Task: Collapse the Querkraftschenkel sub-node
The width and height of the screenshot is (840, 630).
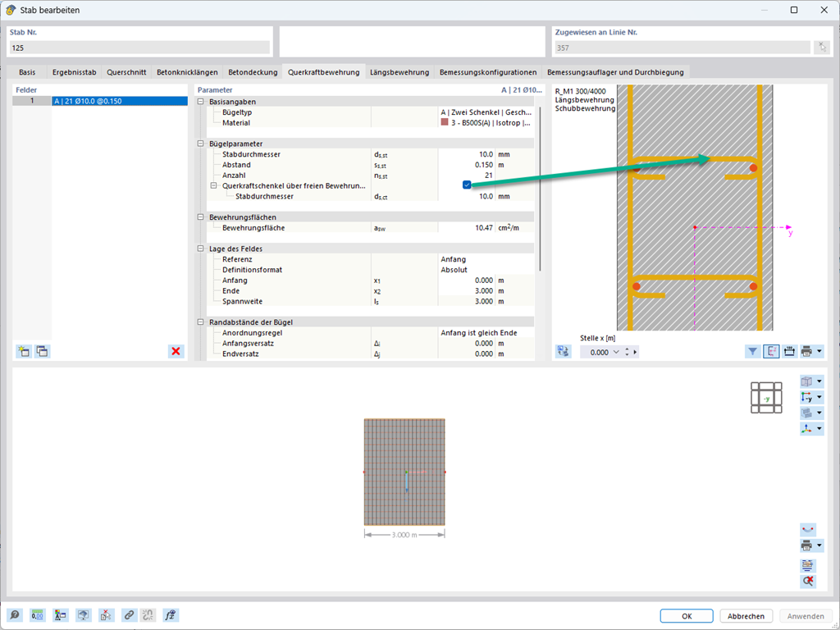Action: (x=213, y=186)
